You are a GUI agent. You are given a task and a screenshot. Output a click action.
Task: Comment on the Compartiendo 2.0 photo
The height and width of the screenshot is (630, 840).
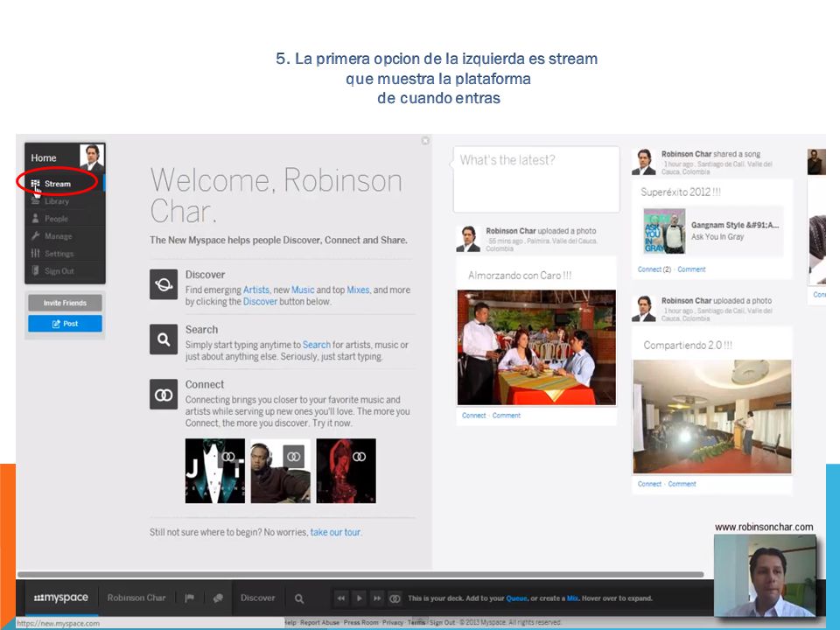click(x=682, y=484)
